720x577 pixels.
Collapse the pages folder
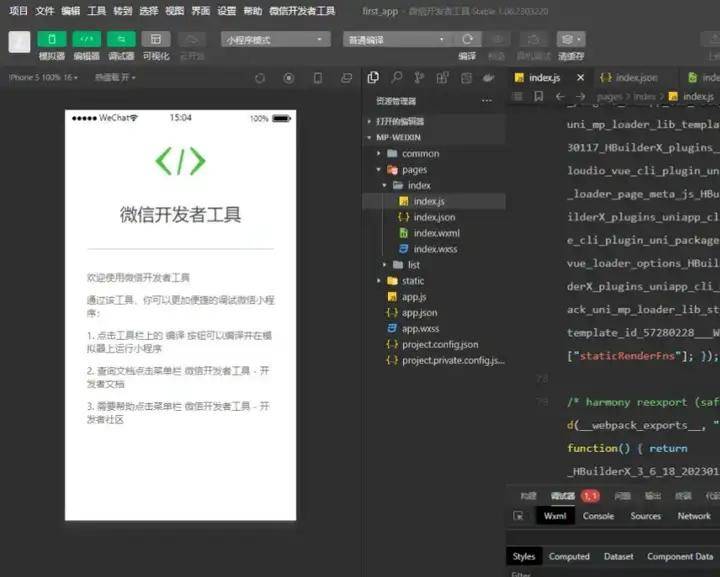[x=434, y=169]
